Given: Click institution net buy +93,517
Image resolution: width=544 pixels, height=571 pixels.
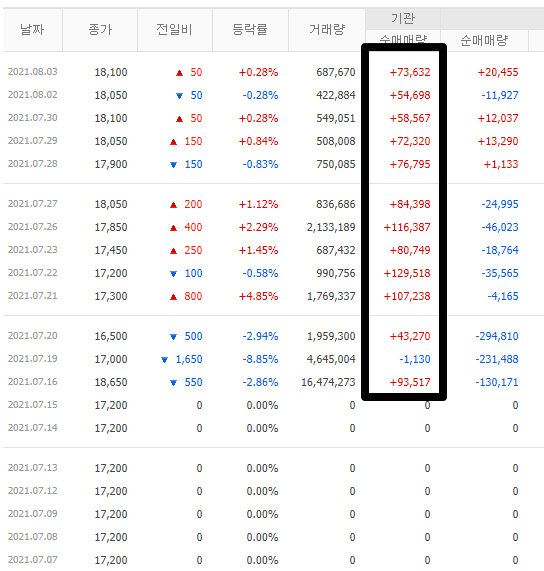Looking at the screenshot, I should pyautogui.click(x=410, y=382).
